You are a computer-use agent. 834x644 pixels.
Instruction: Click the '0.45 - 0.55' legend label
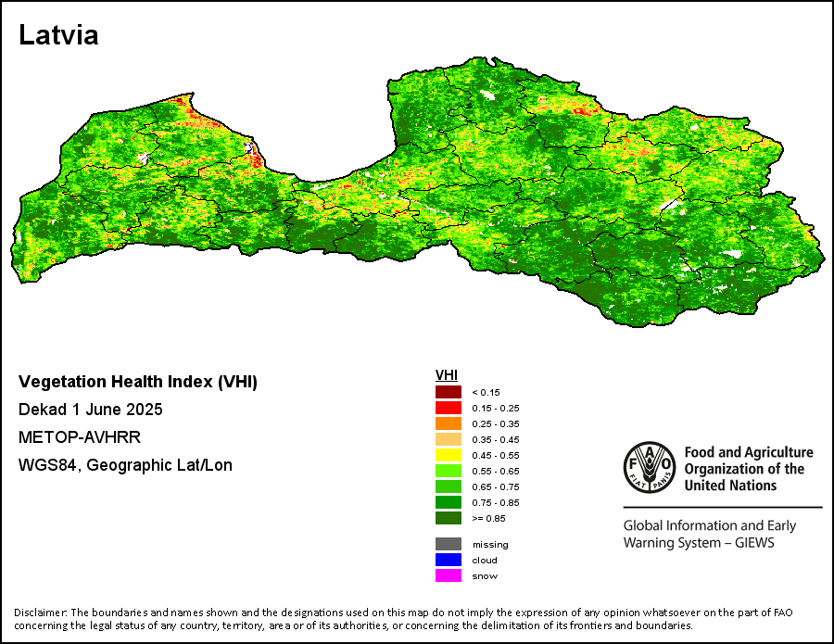pyautogui.click(x=496, y=455)
